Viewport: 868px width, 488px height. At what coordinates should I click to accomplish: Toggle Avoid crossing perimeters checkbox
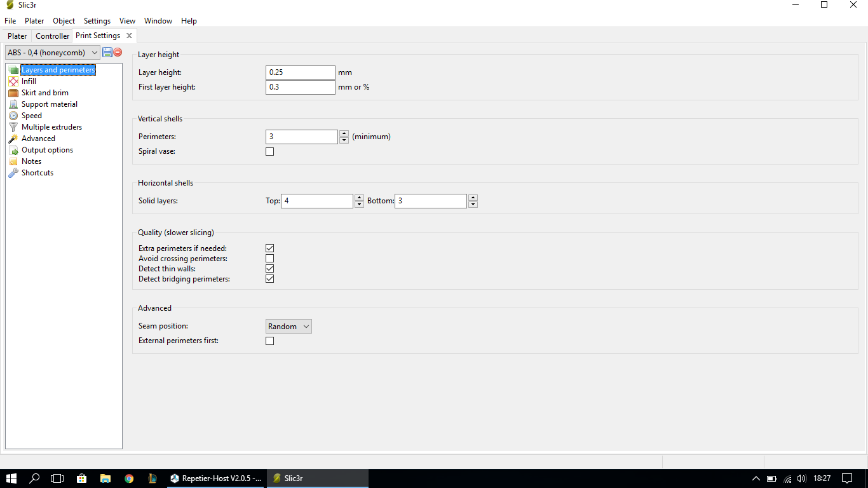(x=269, y=259)
